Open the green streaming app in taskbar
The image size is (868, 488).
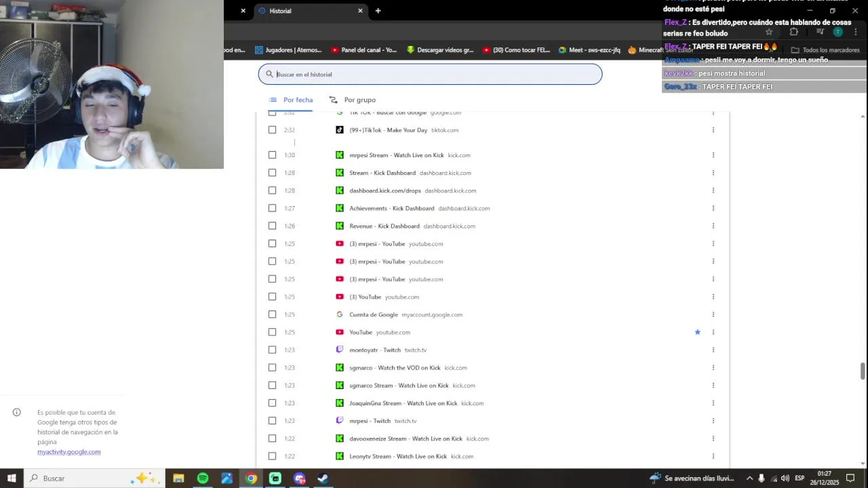point(275,479)
